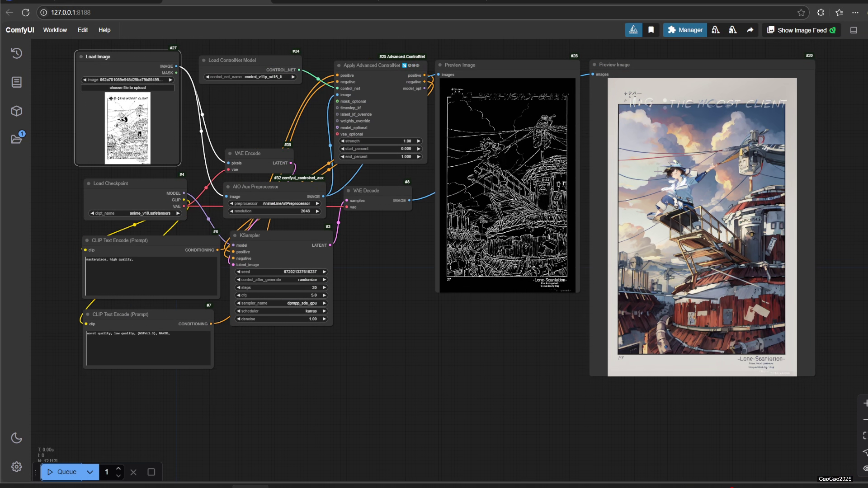Click the strength value slider field
The height and width of the screenshot is (488, 868).
coord(381,141)
